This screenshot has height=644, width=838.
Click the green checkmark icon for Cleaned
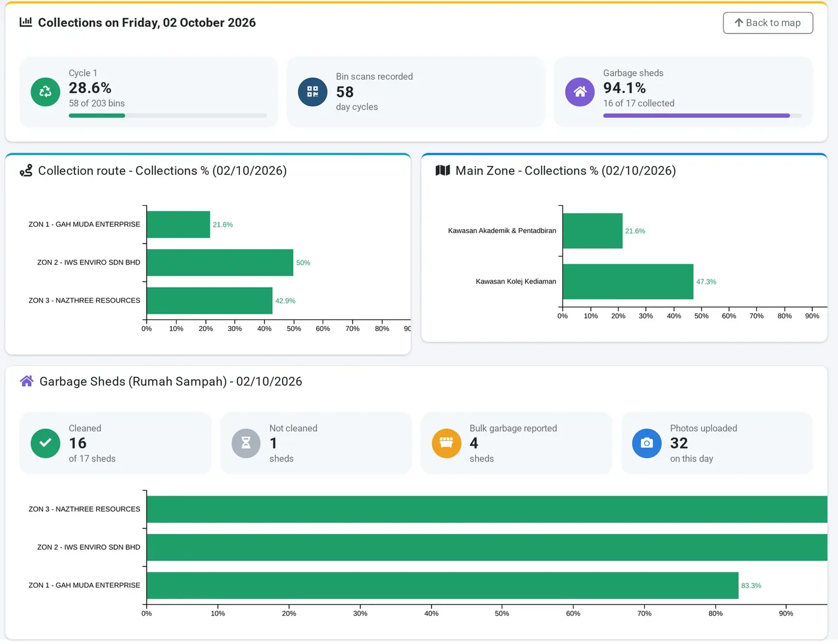pyautogui.click(x=45, y=443)
